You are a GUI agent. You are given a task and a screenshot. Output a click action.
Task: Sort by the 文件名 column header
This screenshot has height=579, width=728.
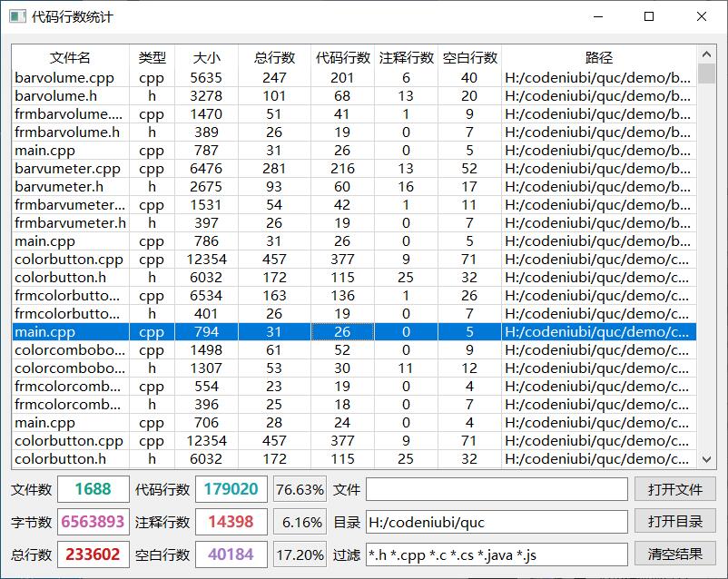tap(70, 57)
